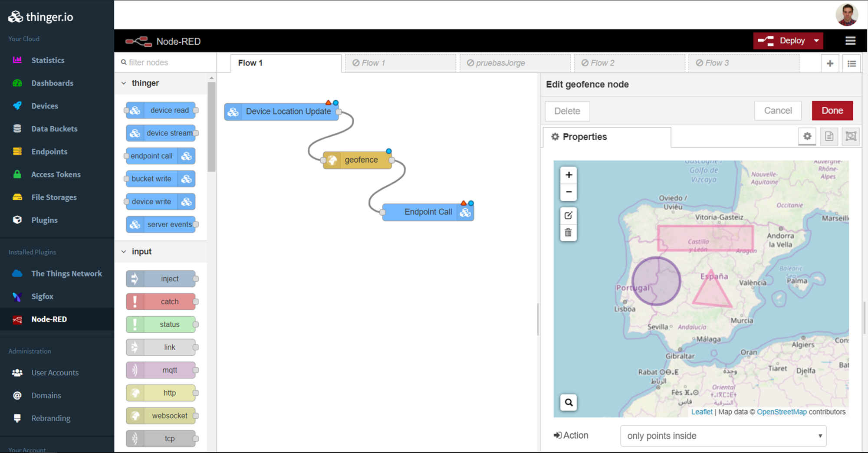Screen dimensions: 868x453
Task: Open the Node-RED hamburger menu
Action: point(850,41)
